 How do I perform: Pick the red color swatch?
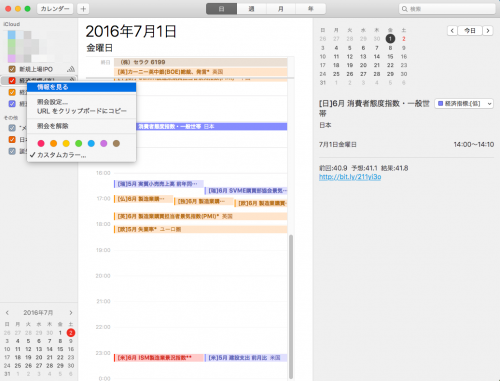pyautogui.click(x=41, y=143)
